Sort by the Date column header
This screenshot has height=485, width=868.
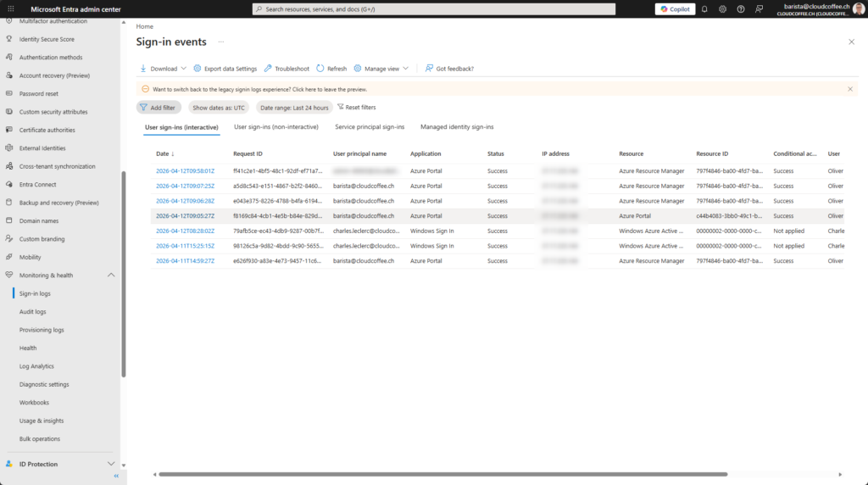click(164, 154)
